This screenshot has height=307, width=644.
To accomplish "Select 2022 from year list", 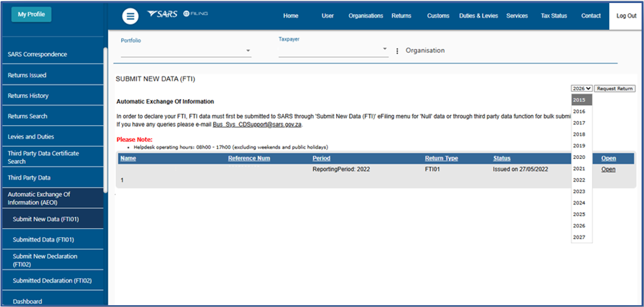I will (579, 180).
